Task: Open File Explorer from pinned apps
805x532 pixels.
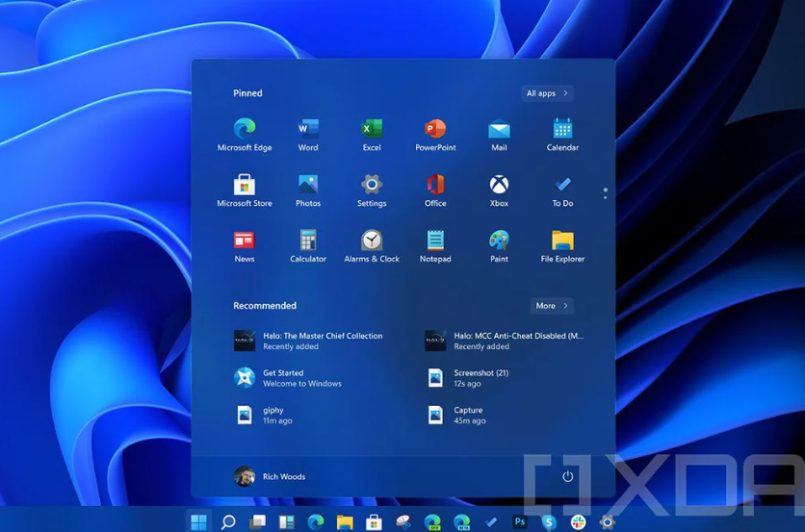Action: click(x=562, y=246)
